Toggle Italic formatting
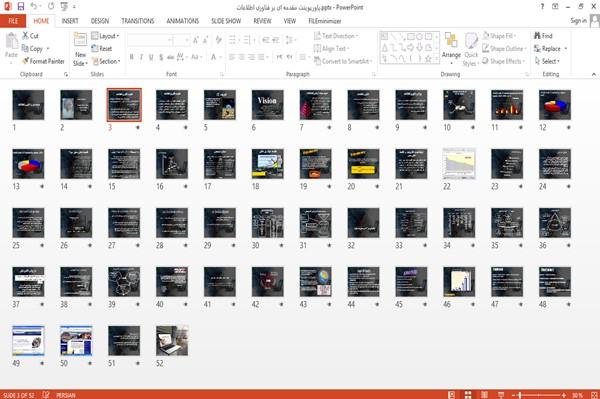The height and width of the screenshot is (399, 600). point(141,57)
